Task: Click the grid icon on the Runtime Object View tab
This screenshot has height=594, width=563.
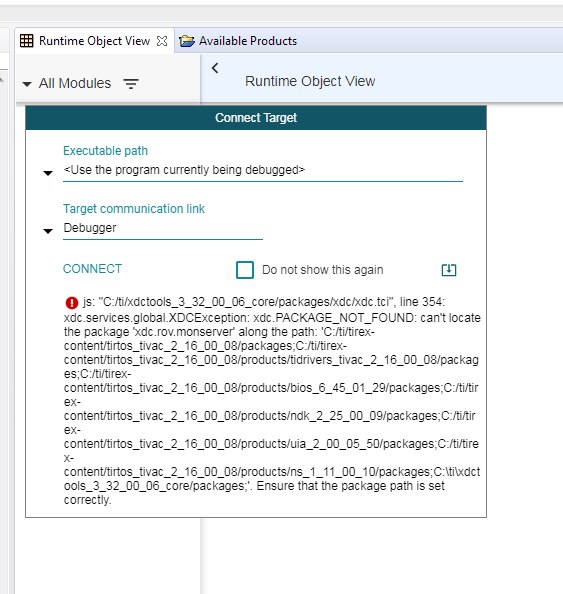Action: (x=27, y=41)
